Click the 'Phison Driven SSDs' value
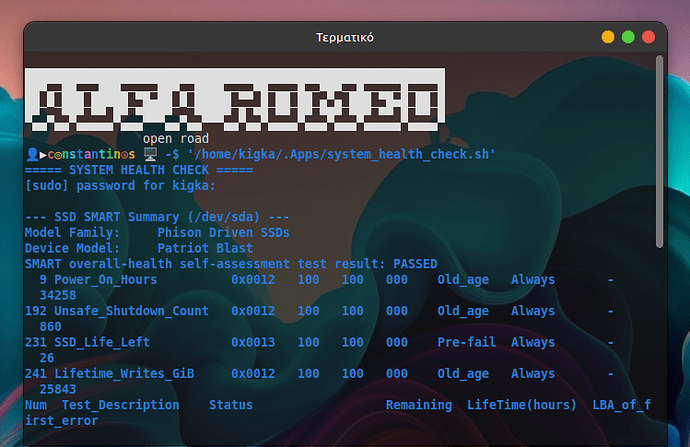Screen dimensions: 690x447 point(224,232)
